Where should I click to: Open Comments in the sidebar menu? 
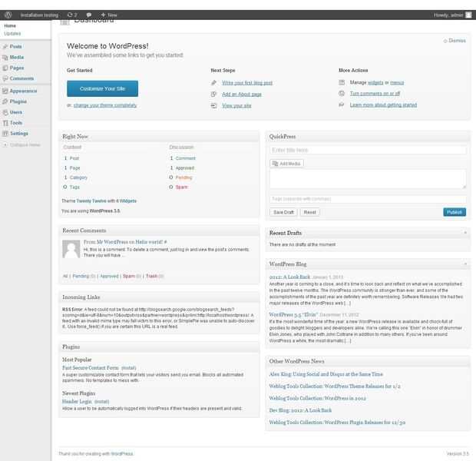click(21, 78)
